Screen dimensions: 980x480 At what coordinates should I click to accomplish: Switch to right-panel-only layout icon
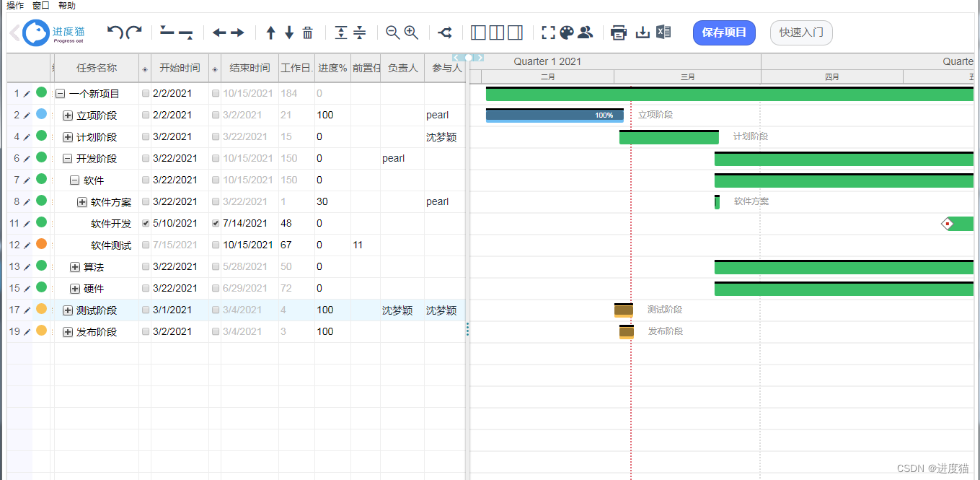pos(515,32)
